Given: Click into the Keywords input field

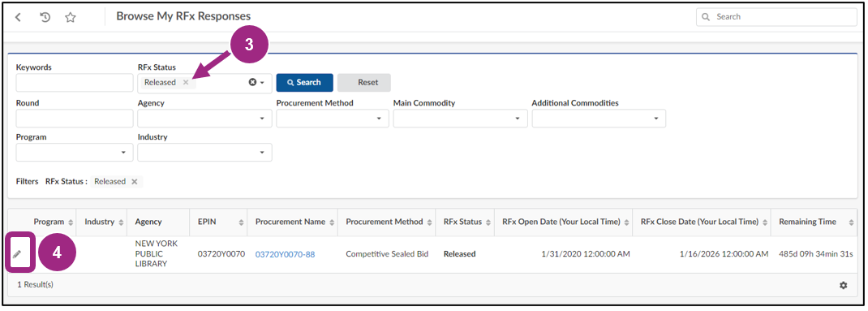Looking at the screenshot, I should [74, 83].
